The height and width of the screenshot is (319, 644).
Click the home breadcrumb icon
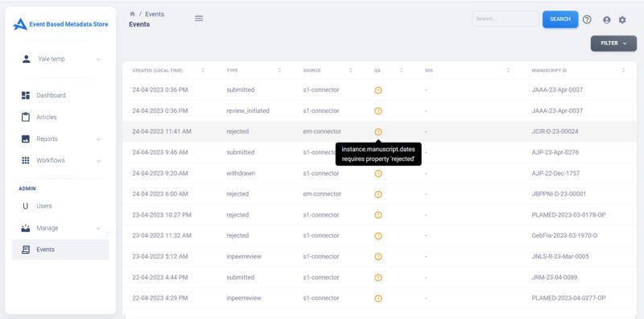(132, 14)
